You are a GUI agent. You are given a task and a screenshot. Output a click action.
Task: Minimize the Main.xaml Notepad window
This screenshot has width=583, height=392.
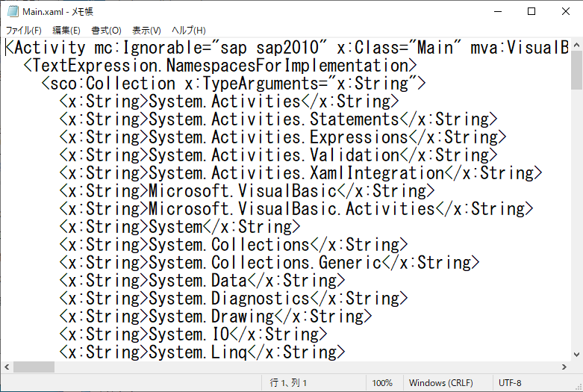pyautogui.click(x=496, y=12)
